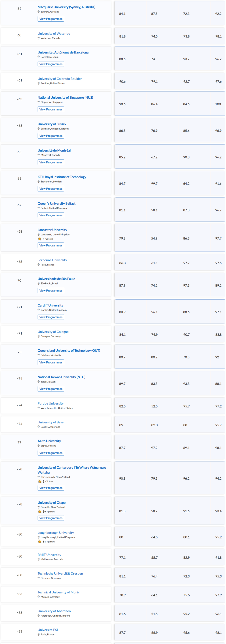
Task: Click the location pin next to Sydney, Australia
Action: [x=39, y=12]
